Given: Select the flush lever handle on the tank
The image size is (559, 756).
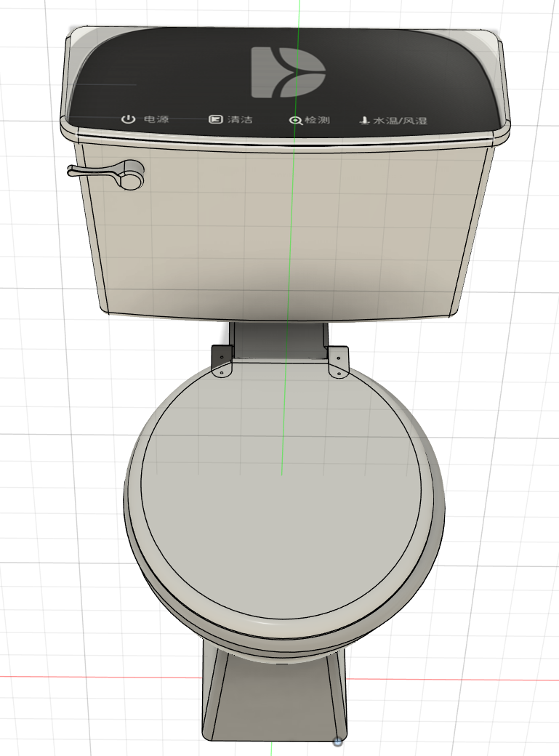Looking at the screenshot, I should (x=107, y=173).
